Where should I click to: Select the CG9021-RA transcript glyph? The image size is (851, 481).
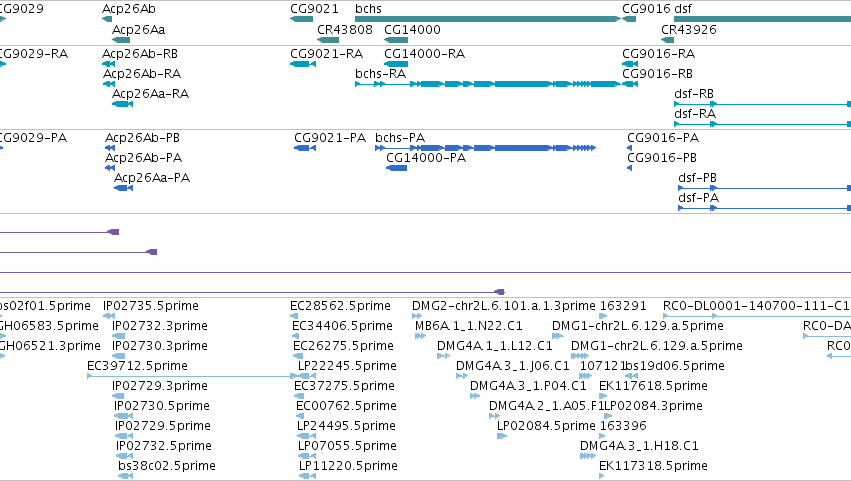point(303,64)
